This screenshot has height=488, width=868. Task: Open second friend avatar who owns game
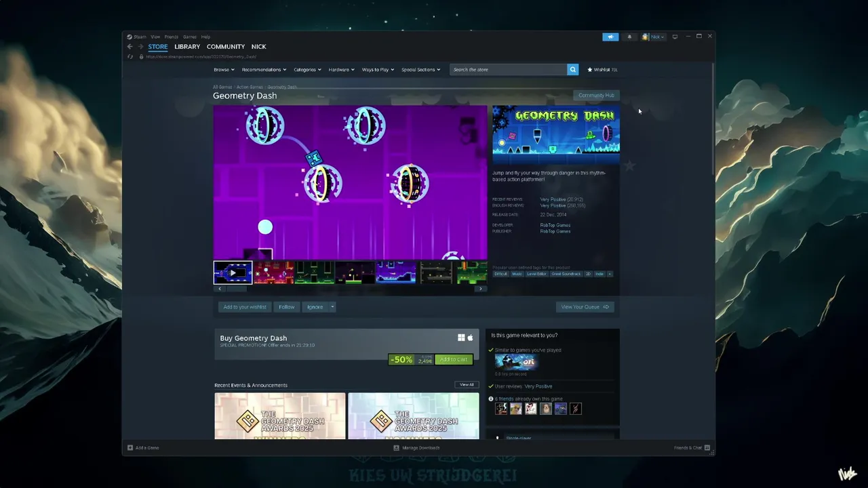(x=516, y=409)
